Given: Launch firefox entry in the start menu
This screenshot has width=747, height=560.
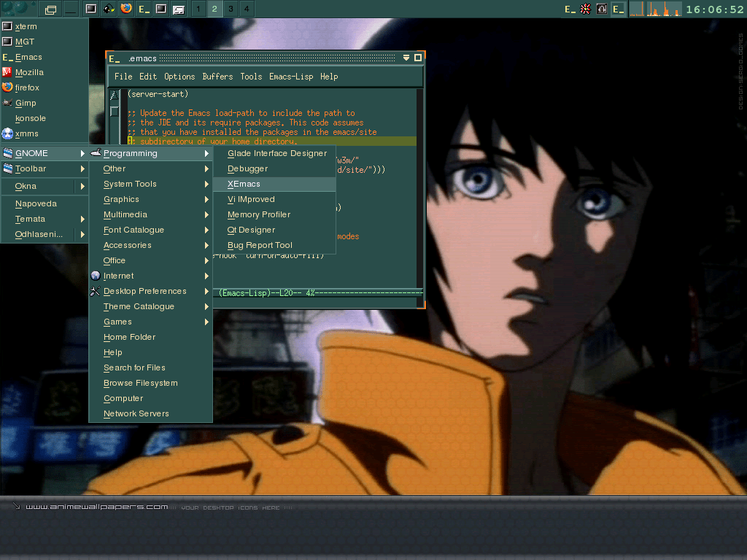Looking at the screenshot, I should (x=44, y=87).
